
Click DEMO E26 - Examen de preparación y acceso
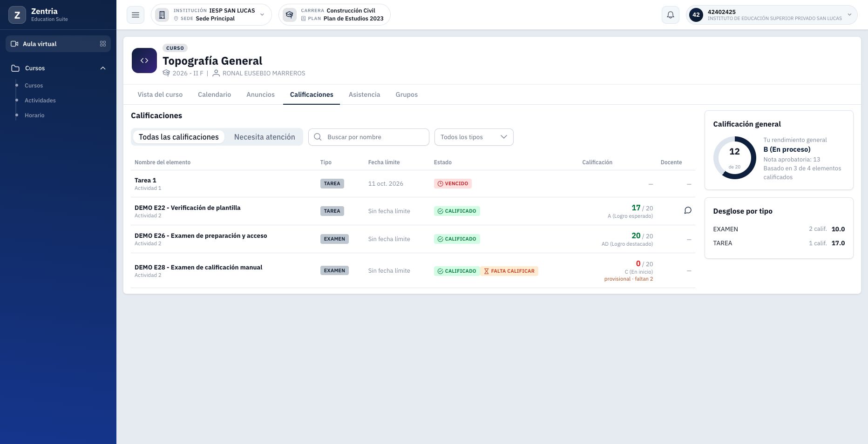click(x=201, y=235)
